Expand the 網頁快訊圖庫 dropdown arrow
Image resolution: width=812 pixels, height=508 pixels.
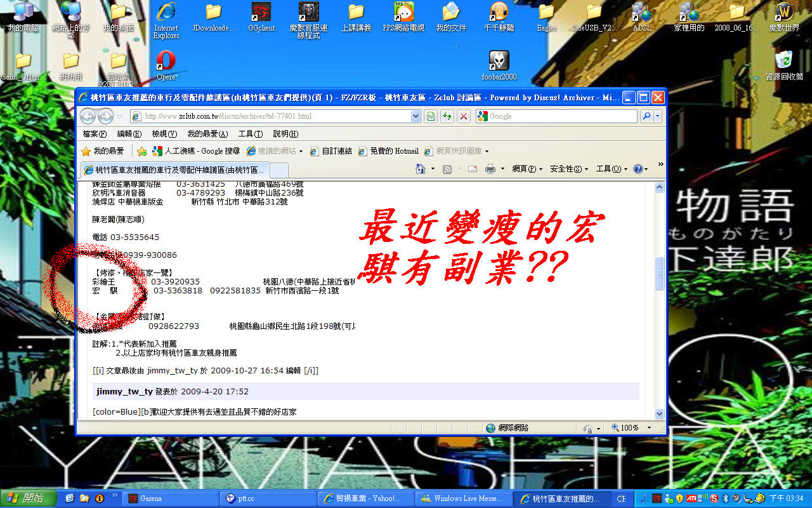tap(487, 151)
